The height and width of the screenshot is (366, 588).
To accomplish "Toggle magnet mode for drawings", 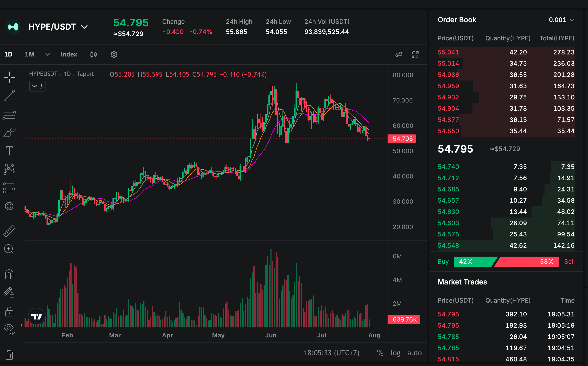I will (9, 274).
